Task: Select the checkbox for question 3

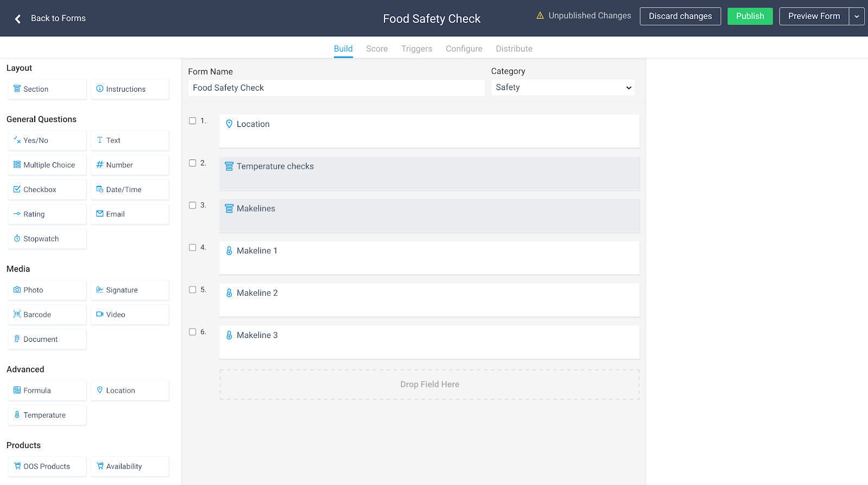Action: pos(193,206)
